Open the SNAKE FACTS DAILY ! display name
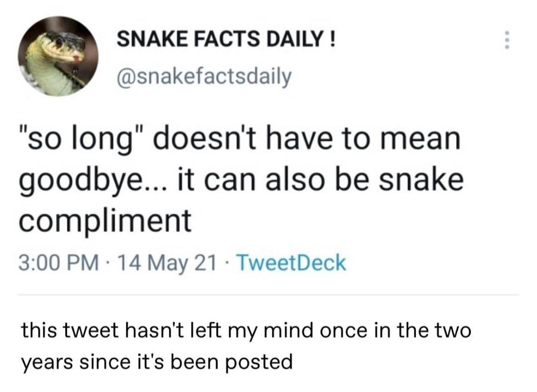537x392 pixels. click(226, 40)
